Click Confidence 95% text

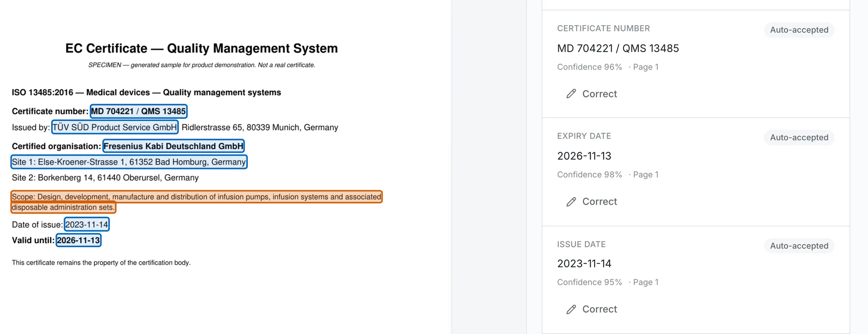coord(589,282)
